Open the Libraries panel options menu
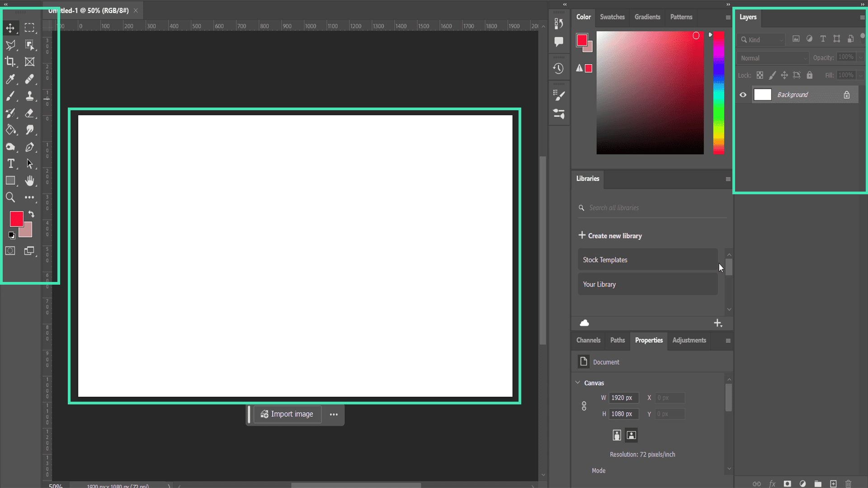 [x=728, y=179]
